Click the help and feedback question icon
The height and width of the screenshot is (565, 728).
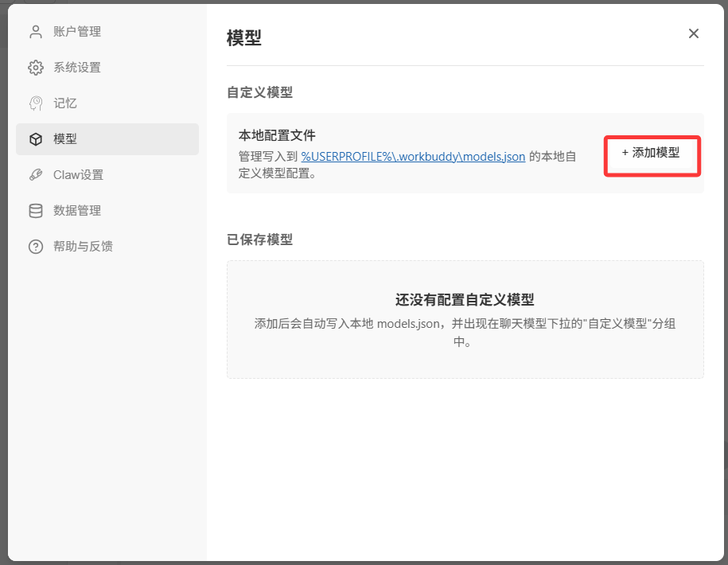(36, 247)
